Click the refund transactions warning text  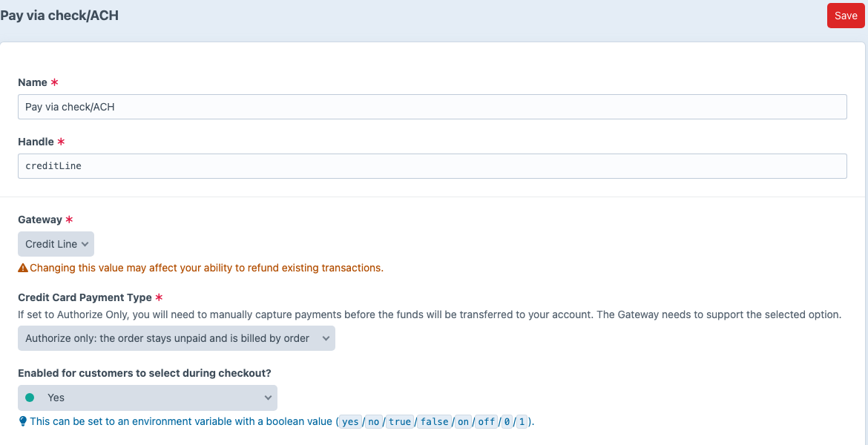[x=206, y=268]
